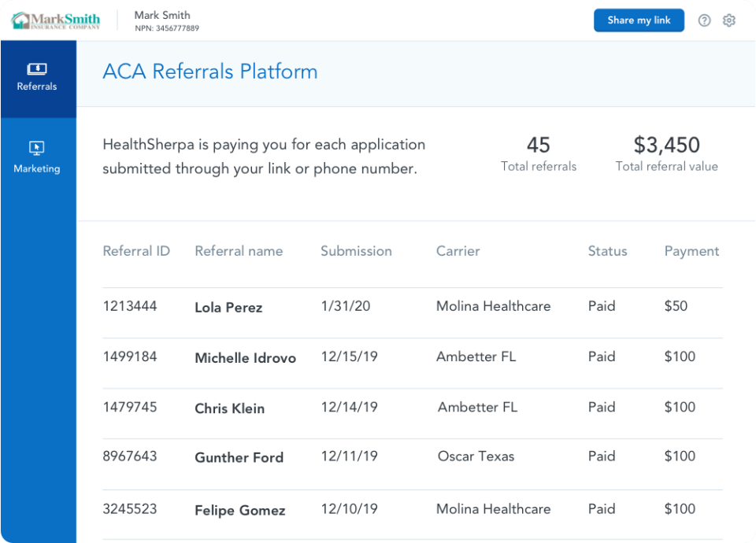
Task: Open the settings gear icon
Action: [729, 20]
